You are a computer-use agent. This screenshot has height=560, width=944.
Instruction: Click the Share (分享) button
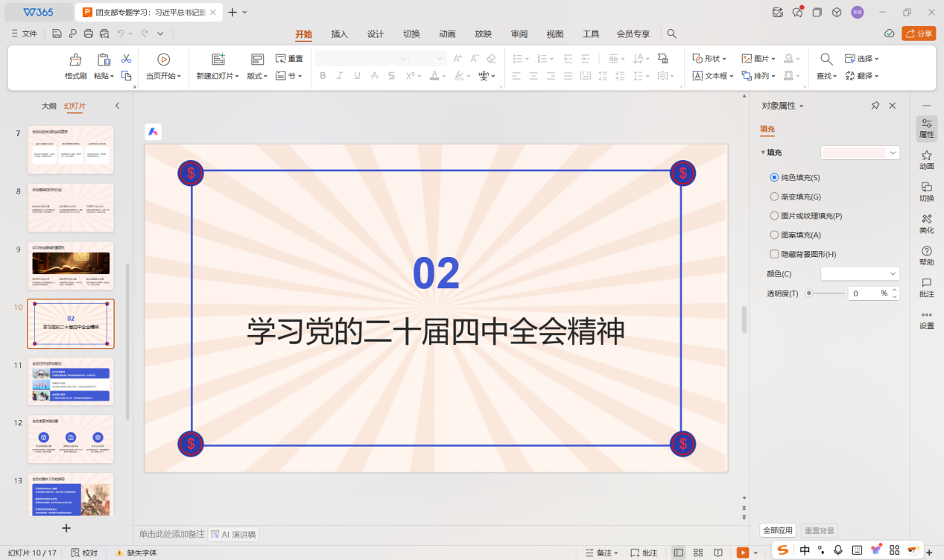919,34
